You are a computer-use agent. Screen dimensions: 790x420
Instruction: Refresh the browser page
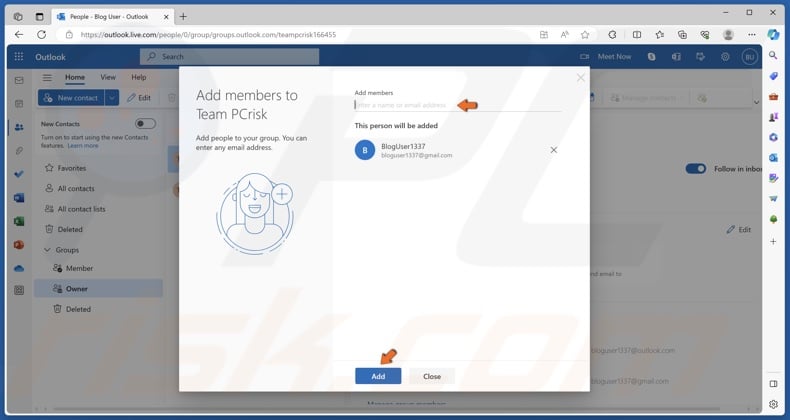click(42, 35)
